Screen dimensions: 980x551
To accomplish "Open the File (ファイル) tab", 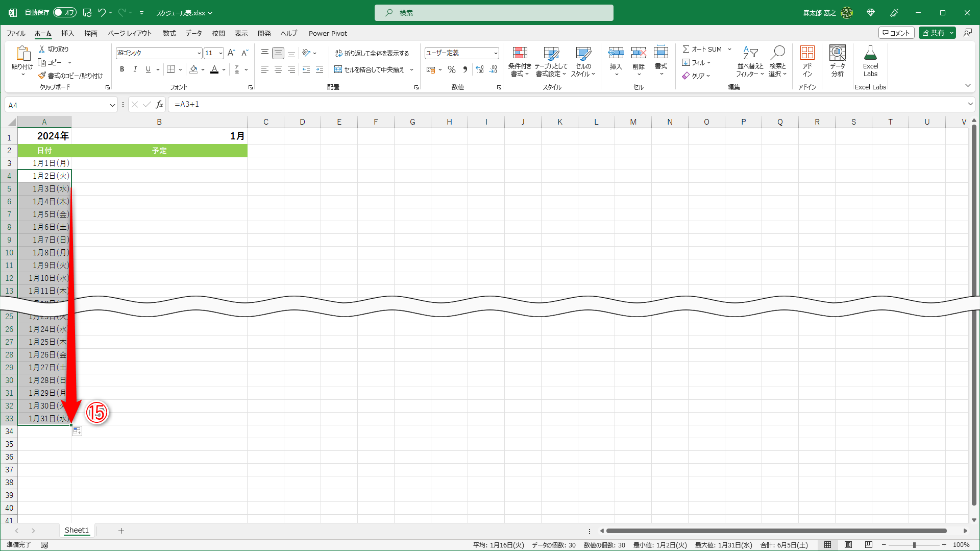I will pos(16,33).
